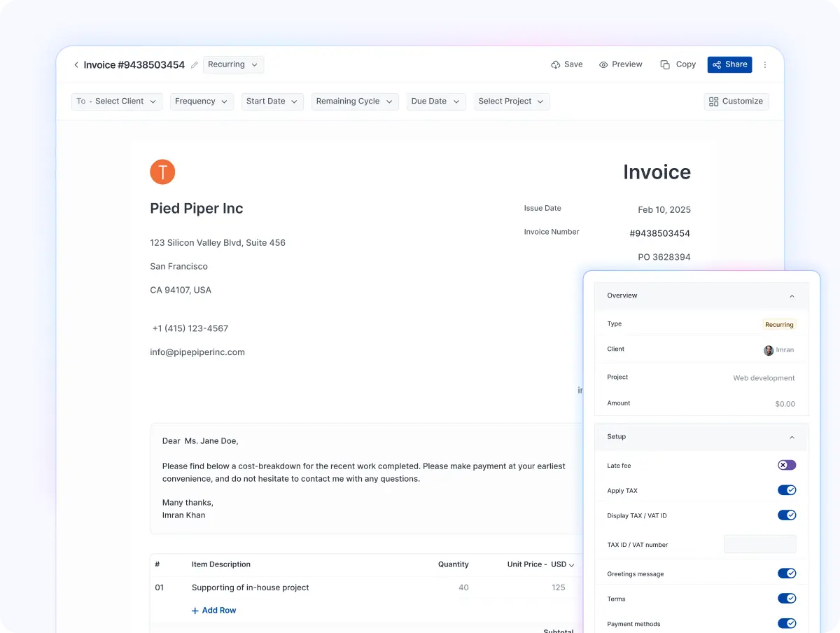Turn off the Payment methods toggle
Viewport: 840px width, 633px height.
[x=787, y=624]
